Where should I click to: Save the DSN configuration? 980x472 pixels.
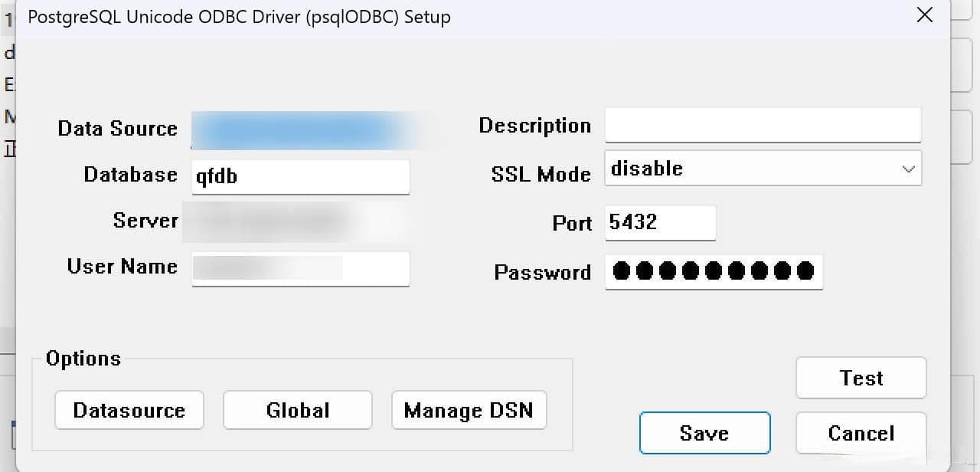(x=704, y=433)
